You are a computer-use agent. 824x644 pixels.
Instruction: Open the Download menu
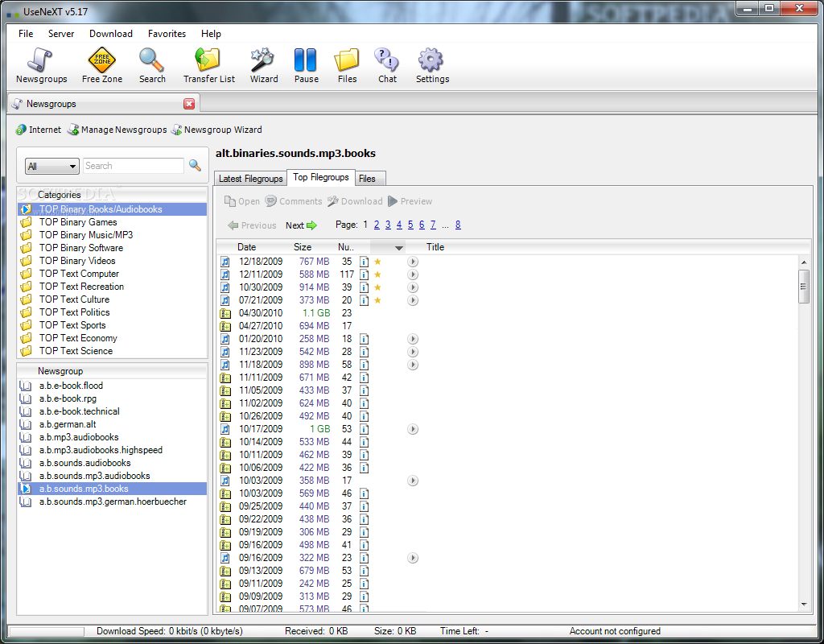coord(110,33)
